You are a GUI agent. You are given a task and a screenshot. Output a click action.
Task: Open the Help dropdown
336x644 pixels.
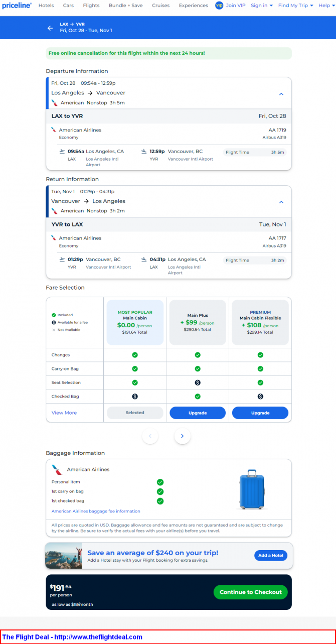[326, 6]
